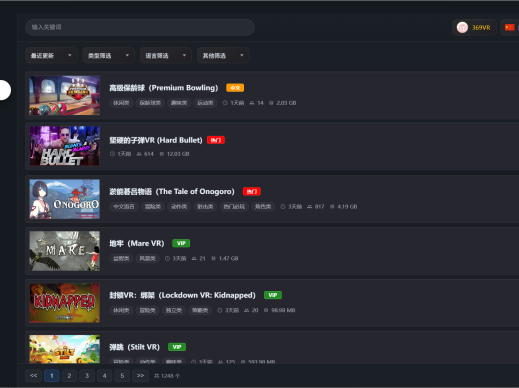Viewport: 519px width, 388px height.
Task: Click the size icon beside 98.98 MB
Action: tap(266, 310)
